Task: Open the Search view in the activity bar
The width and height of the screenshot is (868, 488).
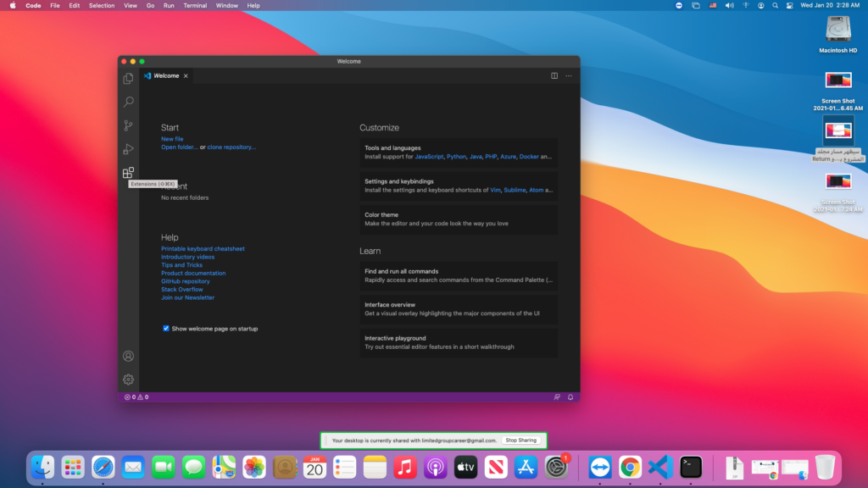Action: 128,102
